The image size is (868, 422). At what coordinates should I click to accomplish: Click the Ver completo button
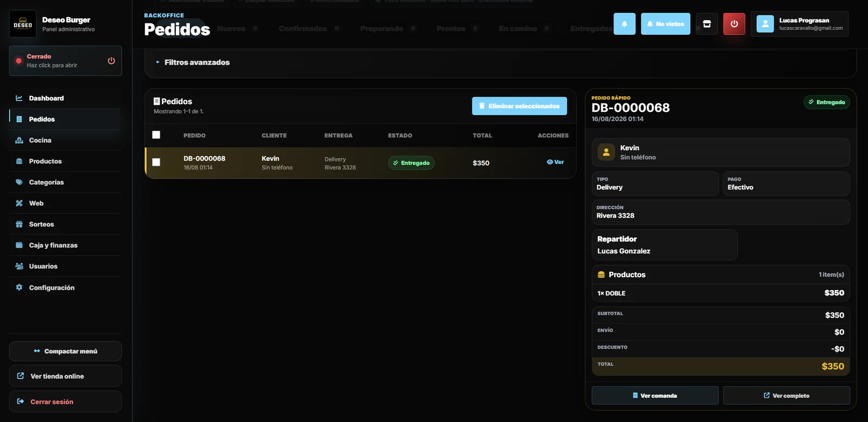coord(786,395)
